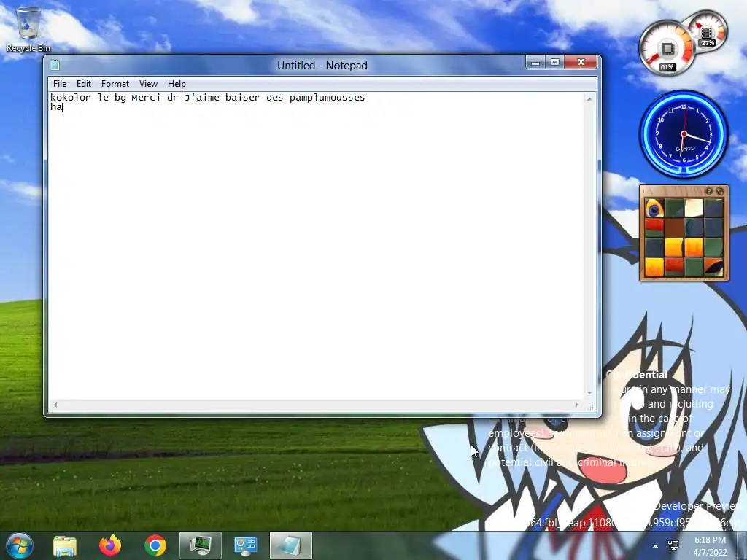Click the vertical scrollbar up arrow
The height and width of the screenshot is (560, 747).
(x=589, y=98)
